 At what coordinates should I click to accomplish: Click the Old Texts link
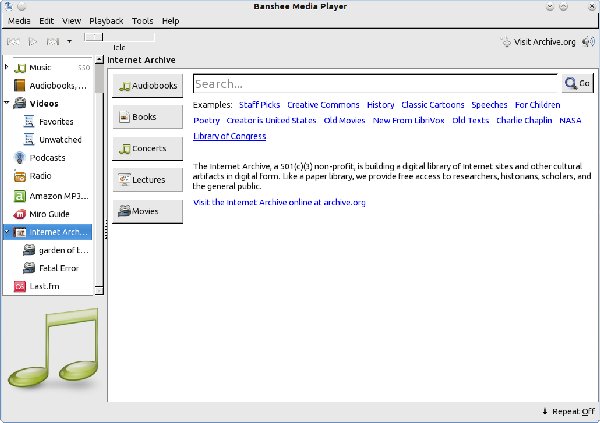(x=471, y=121)
